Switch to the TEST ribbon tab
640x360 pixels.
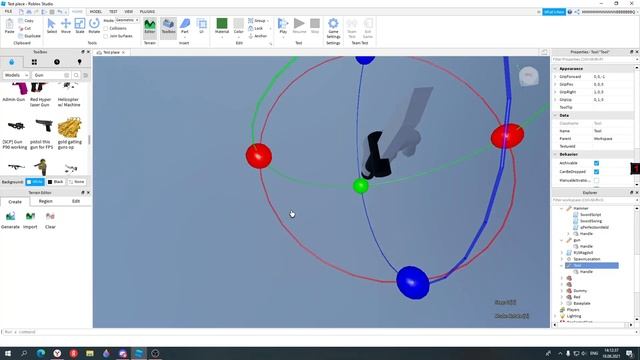coord(113,11)
